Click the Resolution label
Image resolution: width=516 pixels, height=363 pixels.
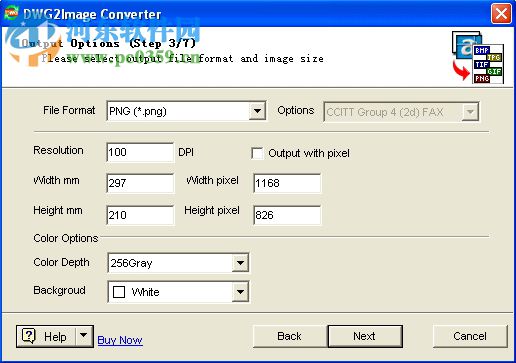tap(58, 150)
